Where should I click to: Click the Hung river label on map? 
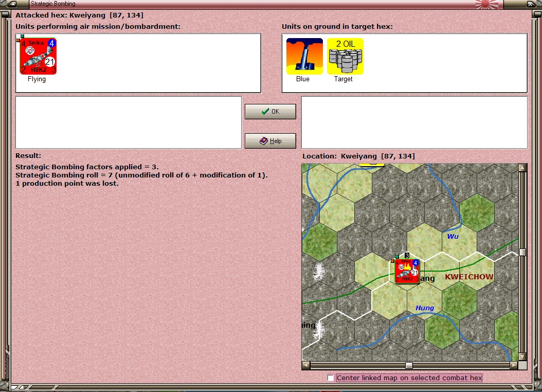pyautogui.click(x=424, y=308)
